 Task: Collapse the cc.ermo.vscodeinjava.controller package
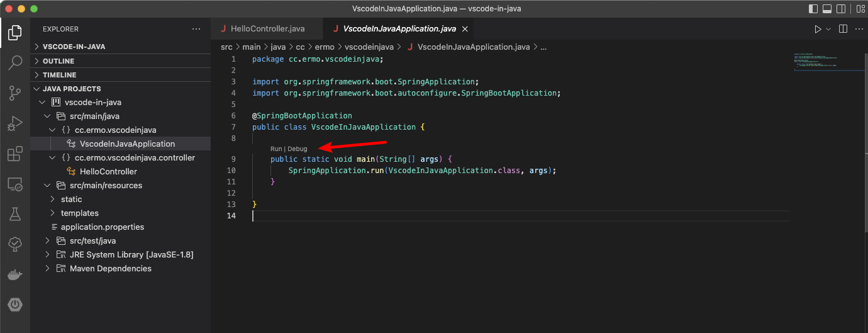click(x=52, y=157)
